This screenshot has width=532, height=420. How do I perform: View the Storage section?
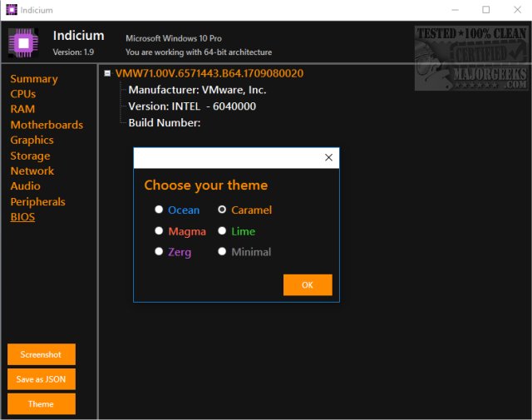tap(30, 156)
